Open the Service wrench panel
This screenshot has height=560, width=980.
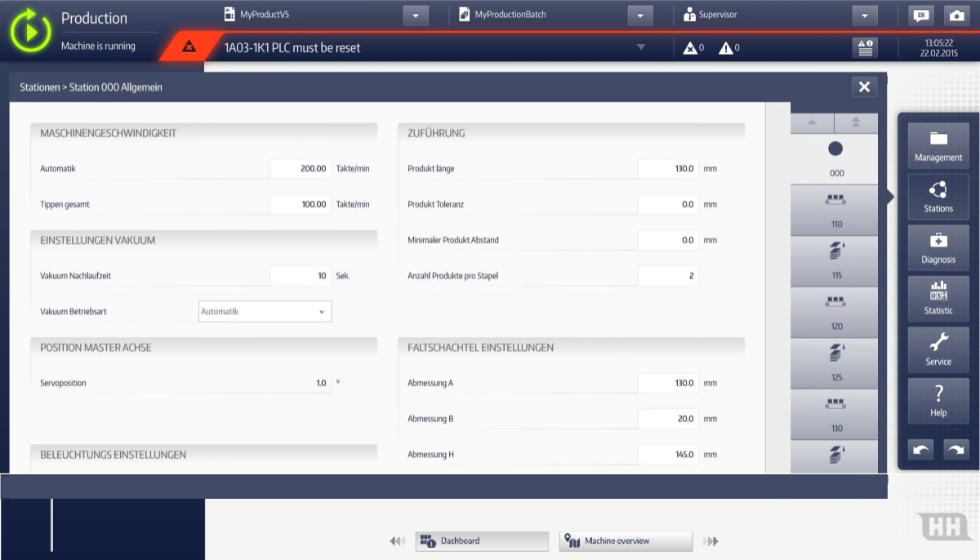[938, 351]
